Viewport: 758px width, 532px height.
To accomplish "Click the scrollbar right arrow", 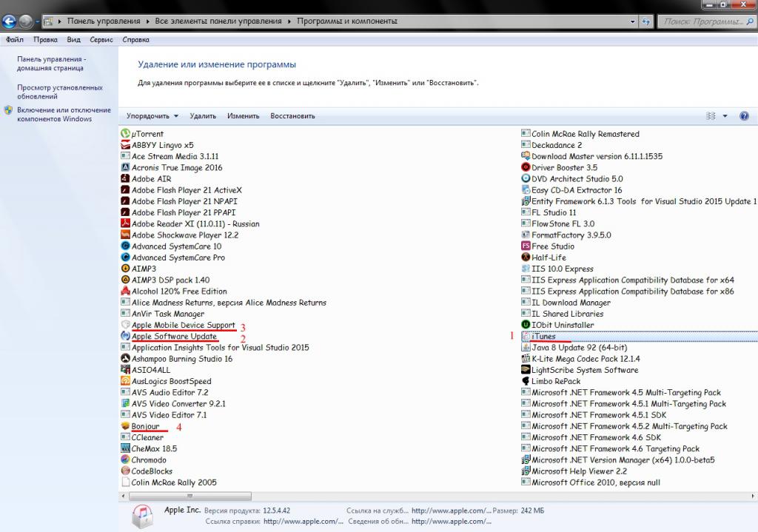I will pos(753,496).
